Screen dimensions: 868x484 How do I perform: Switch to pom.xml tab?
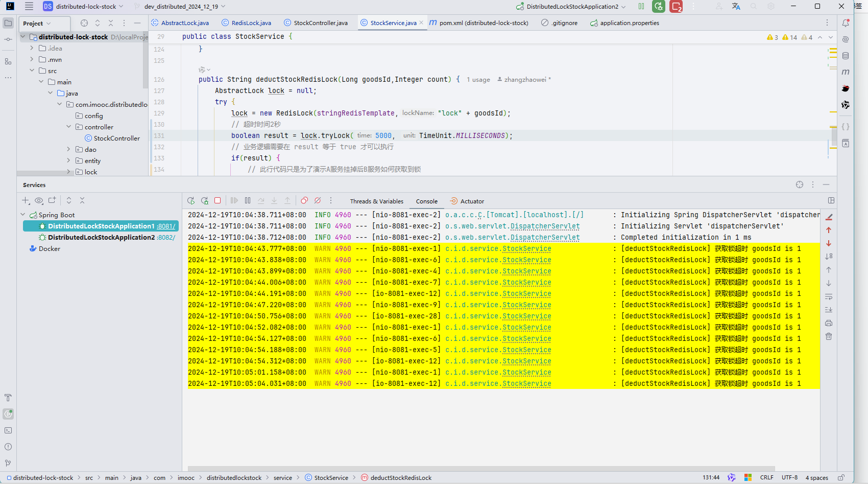point(479,23)
